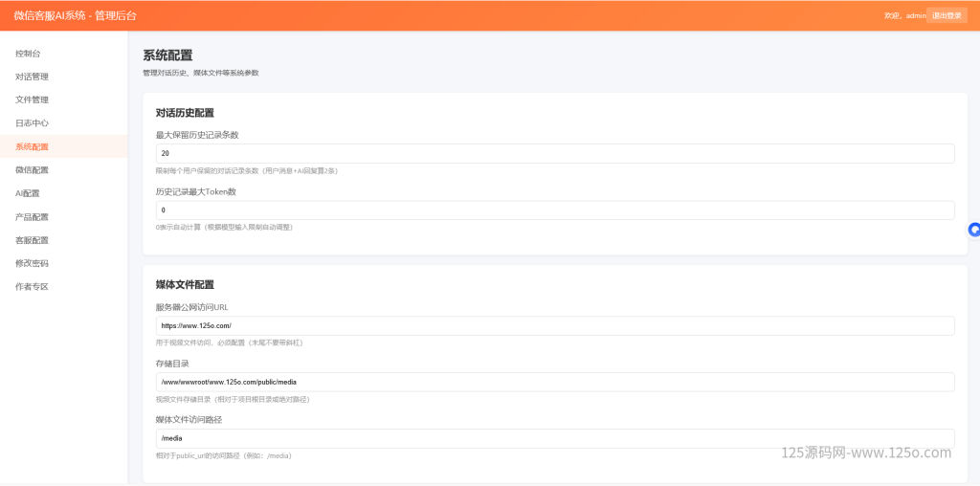This screenshot has height=486, width=980.
Task: Open the 控制台 dashboard page
Action: click(x=28, y=54)
